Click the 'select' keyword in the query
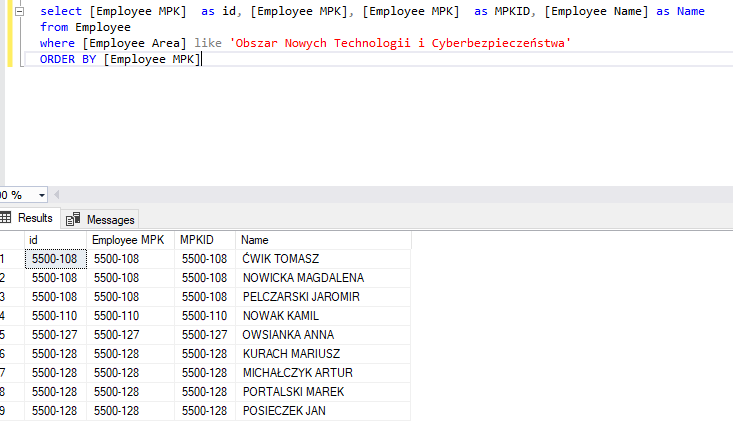The image size is (733, 421). point(61,11)
